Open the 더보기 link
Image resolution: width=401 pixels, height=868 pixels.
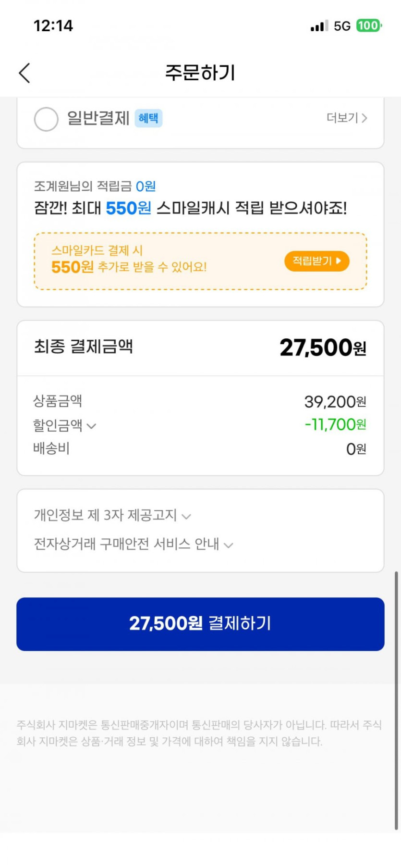point(347,118)
